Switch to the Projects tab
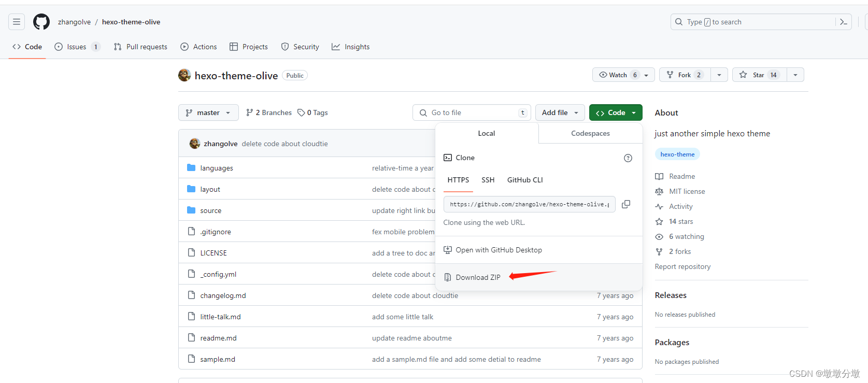Image resolution: width=868 pixels, height=383 pixels. tap(249, 47)
